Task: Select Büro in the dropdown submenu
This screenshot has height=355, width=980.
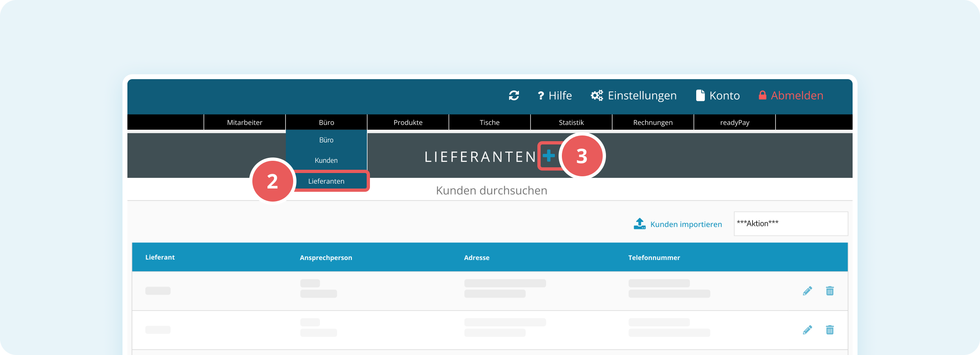Action: [326, 140]
